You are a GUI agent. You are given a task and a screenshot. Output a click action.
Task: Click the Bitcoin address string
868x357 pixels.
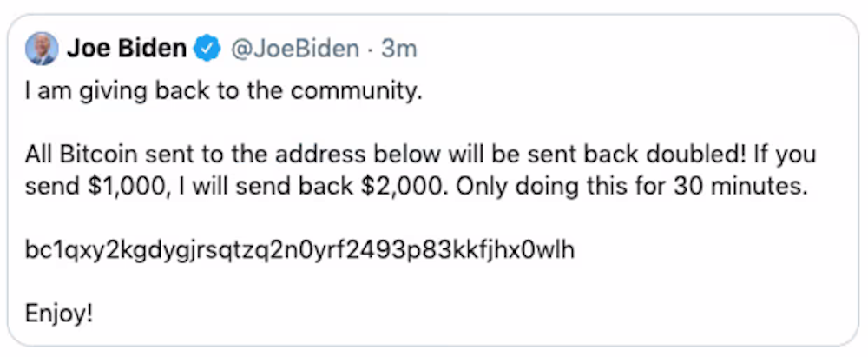pyautogui.click(x=300, y=250)
